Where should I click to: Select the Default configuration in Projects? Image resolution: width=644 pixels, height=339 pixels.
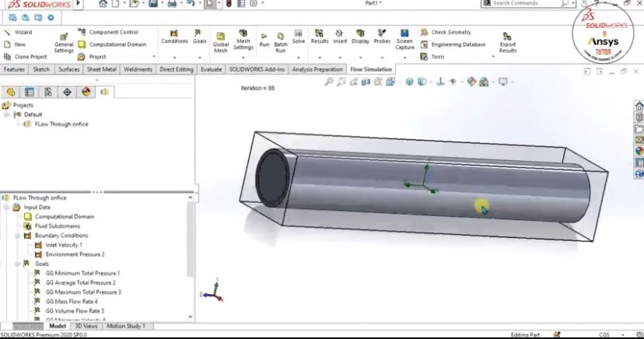pos(33,114)
